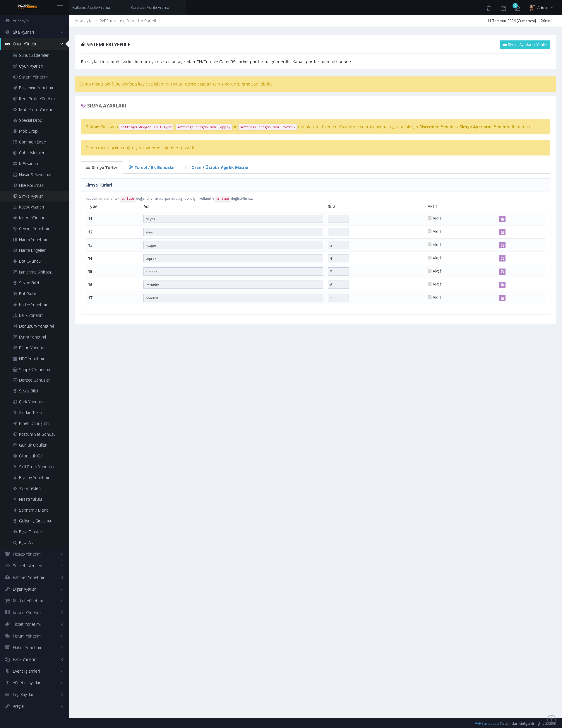
Task: Click the Ad field containing beyaz
Action: pyautogui.click(x=233, y=219)
